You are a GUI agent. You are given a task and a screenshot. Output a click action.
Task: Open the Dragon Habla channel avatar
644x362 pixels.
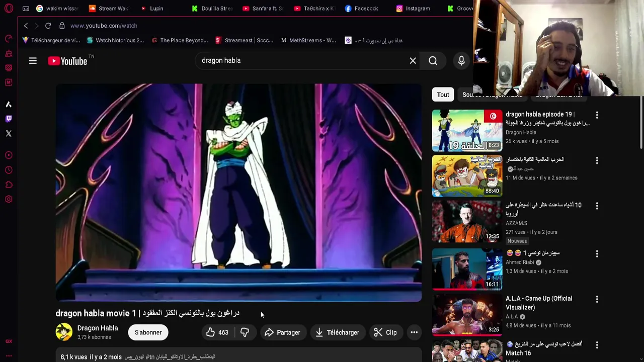[64, 332]
